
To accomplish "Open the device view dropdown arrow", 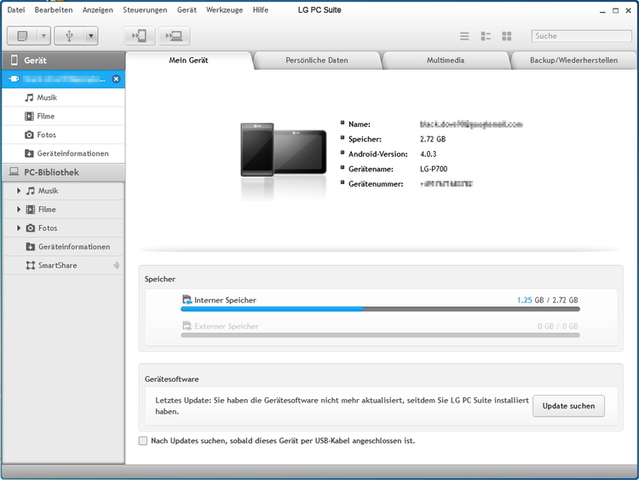I will (x=44, y=36).
